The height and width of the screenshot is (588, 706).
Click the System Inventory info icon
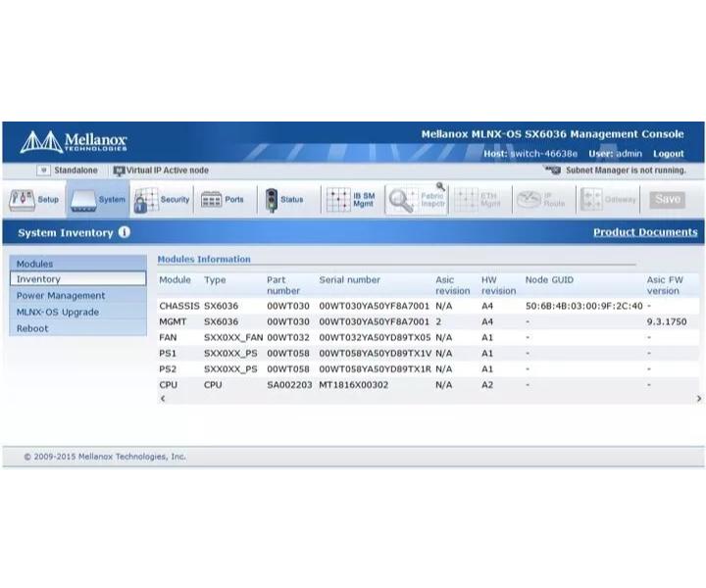pyautogui.click(x=125, y=232)
